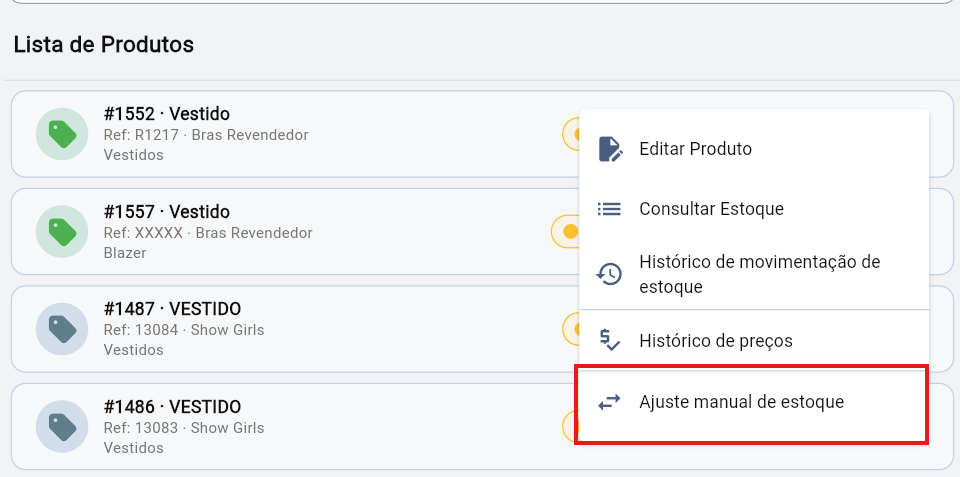Click the pencil document icon beside Editar Produto

(x=610, y=149)
